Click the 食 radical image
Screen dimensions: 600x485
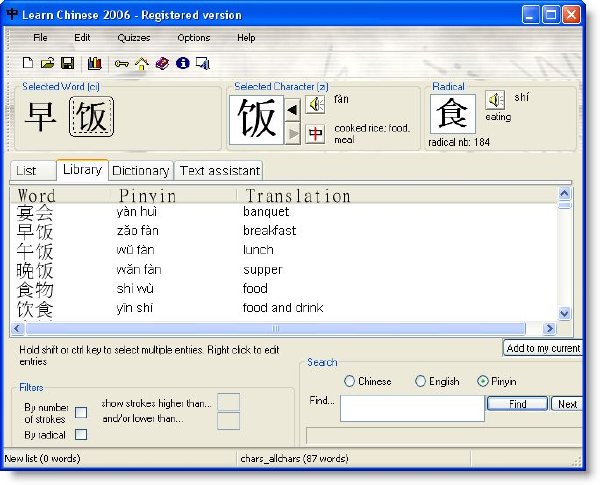coord(453,114)
